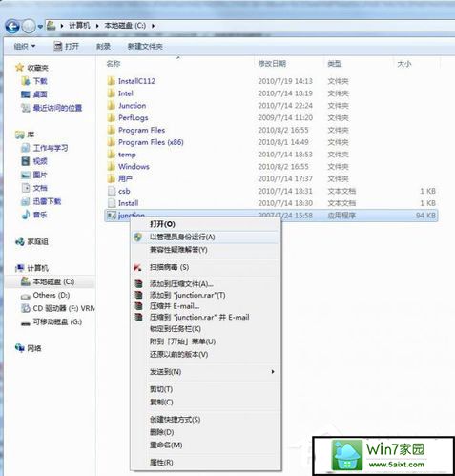Select the Intel folder

(x=120, y=93)
